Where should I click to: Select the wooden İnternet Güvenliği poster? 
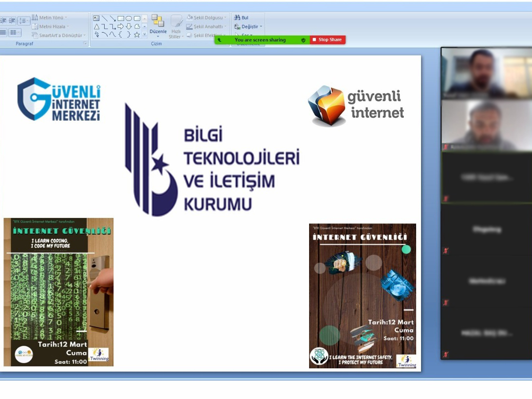362,296
